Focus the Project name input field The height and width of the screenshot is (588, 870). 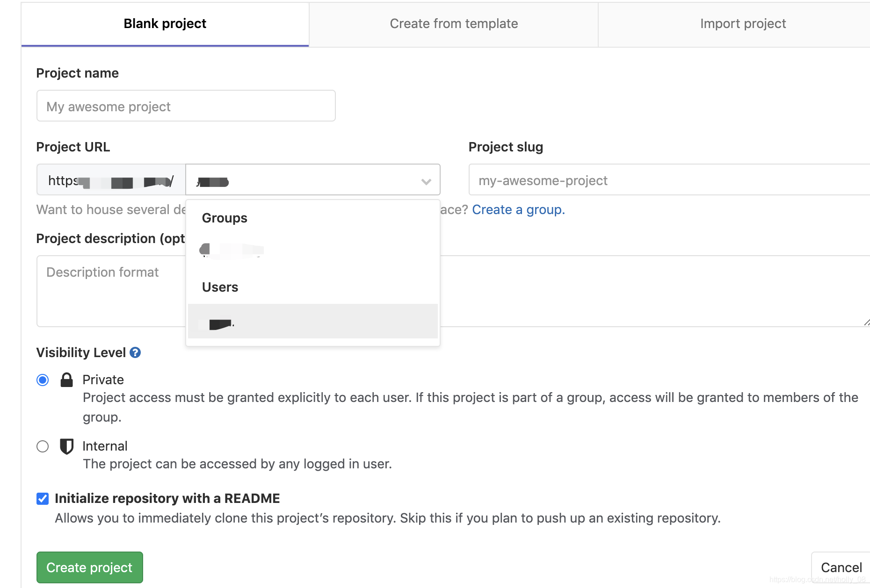[186, 106]
